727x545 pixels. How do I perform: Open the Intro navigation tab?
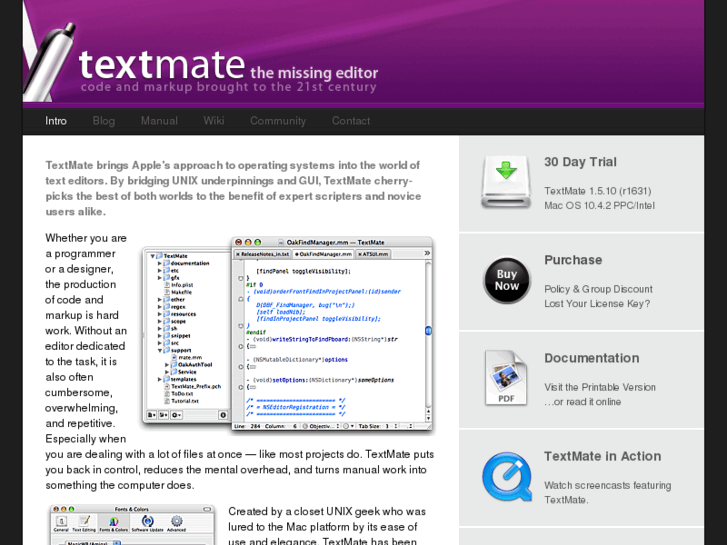point(56,121)
